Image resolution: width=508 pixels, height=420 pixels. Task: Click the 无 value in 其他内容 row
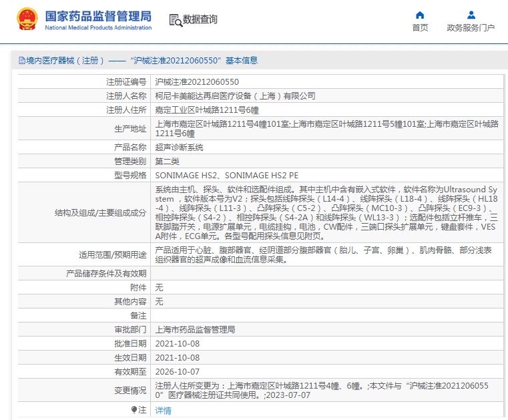pyautogui.click(x=159, y=302)
